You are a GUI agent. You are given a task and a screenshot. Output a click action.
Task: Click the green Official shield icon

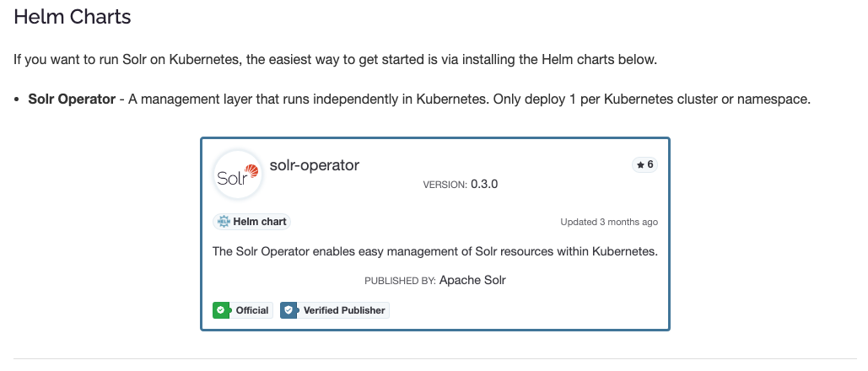(x=221, y=310)
